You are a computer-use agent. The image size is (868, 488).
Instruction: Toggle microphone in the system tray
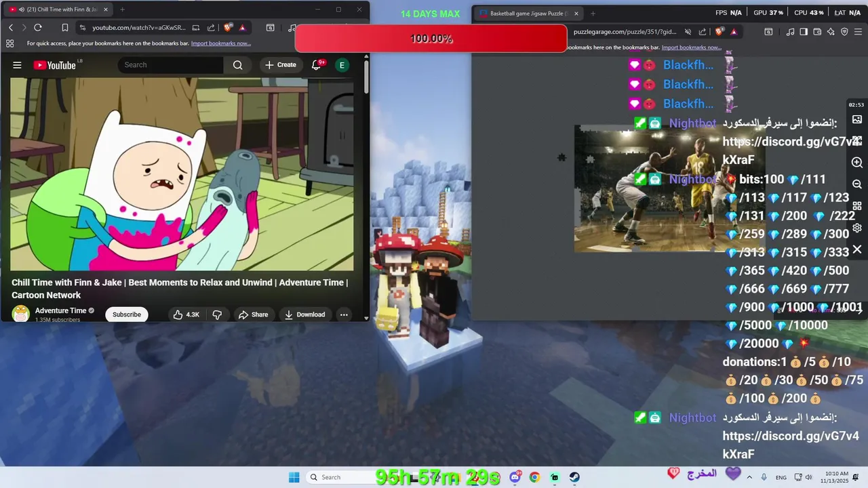click(764, 477)
